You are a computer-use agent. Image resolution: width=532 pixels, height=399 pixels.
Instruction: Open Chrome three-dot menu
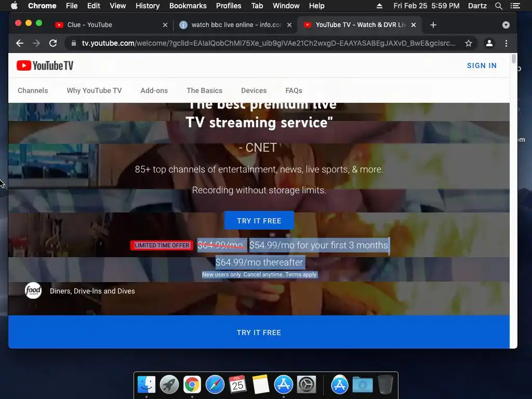tap(506, 43)
